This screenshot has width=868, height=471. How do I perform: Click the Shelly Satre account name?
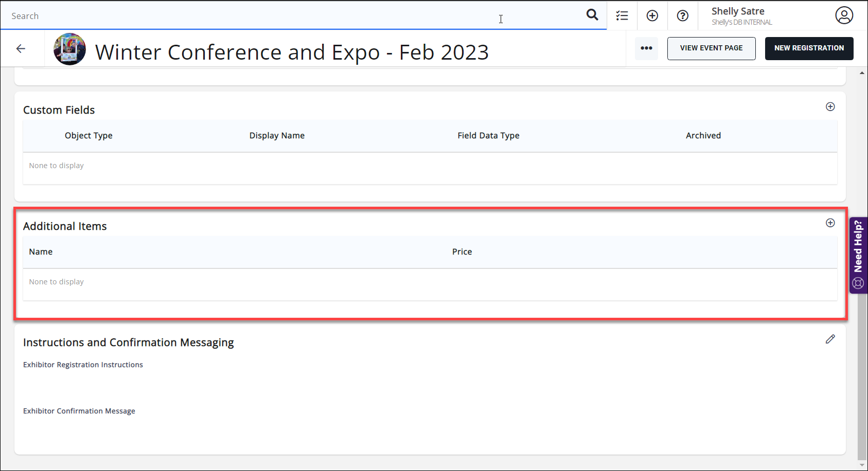tap(737, 11)
